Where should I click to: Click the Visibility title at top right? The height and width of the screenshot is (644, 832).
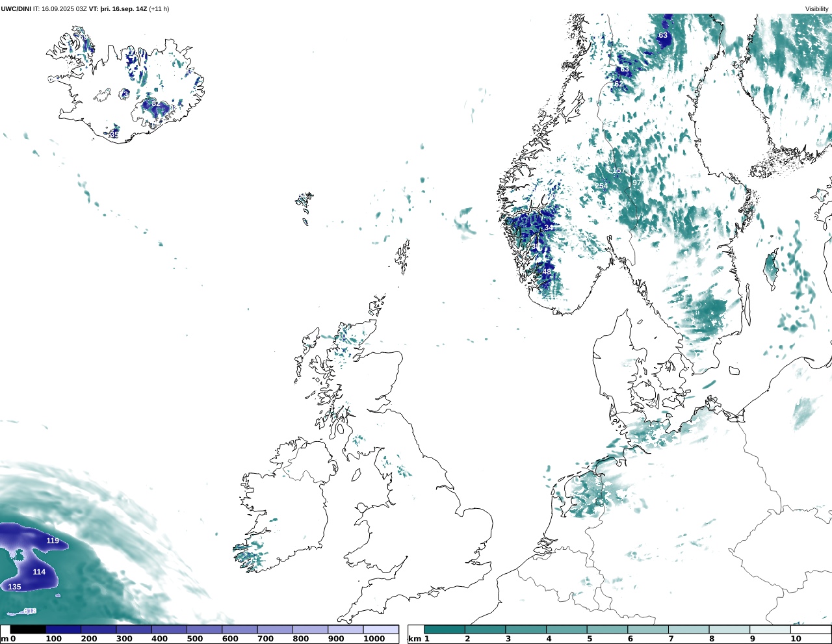coord(816,9)
